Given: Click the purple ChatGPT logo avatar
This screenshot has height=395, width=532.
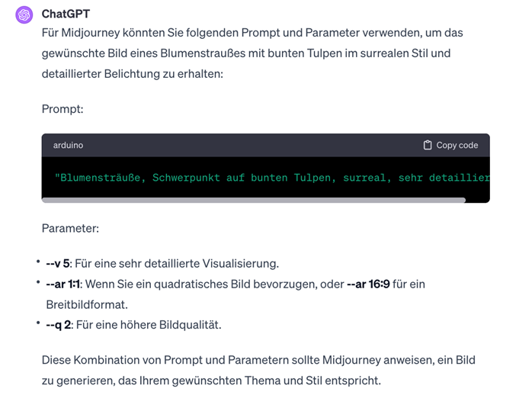Looking at the screenshot, I should 24,14.
